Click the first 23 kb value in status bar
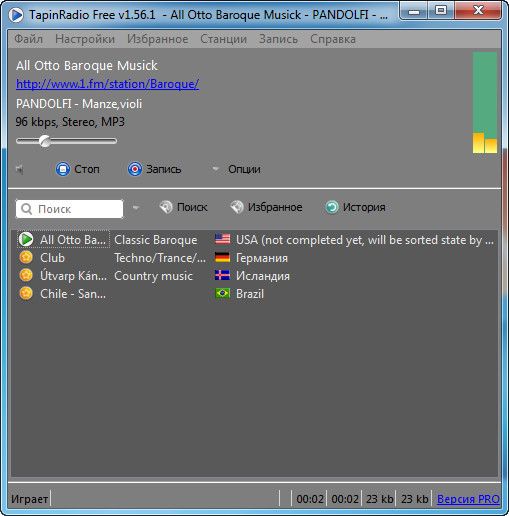 point(380,499)
